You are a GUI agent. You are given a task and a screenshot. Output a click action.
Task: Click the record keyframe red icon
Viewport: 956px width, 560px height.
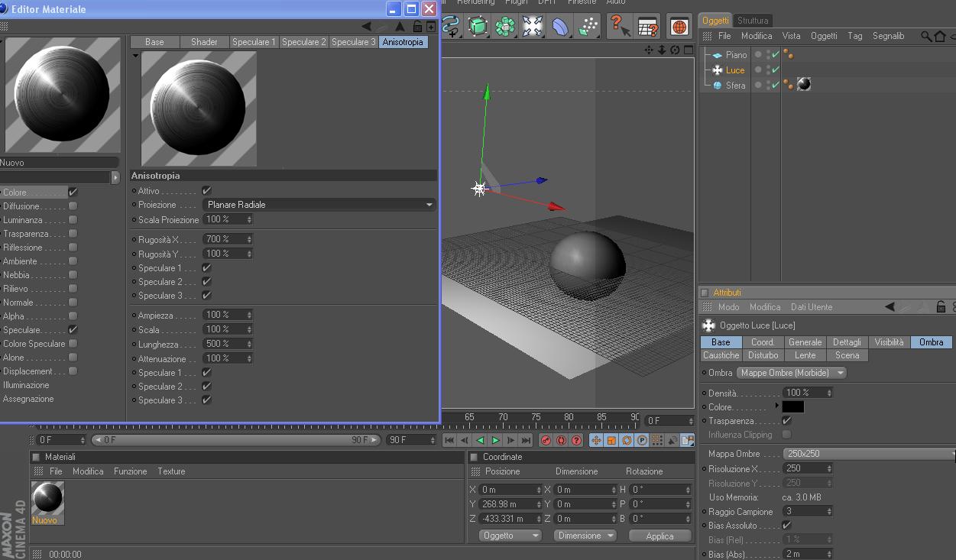pyautogui.click(x=546, y=440)
